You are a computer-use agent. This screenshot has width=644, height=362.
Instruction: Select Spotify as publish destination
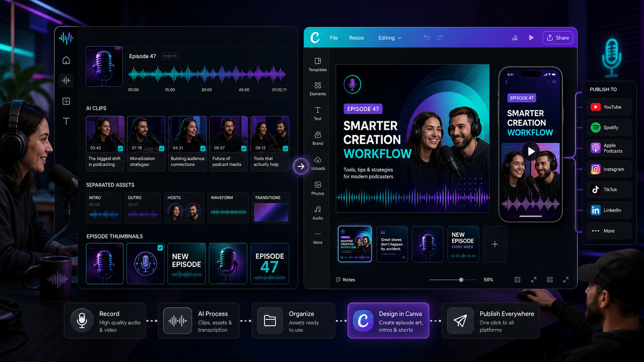[x=609, y=127]
